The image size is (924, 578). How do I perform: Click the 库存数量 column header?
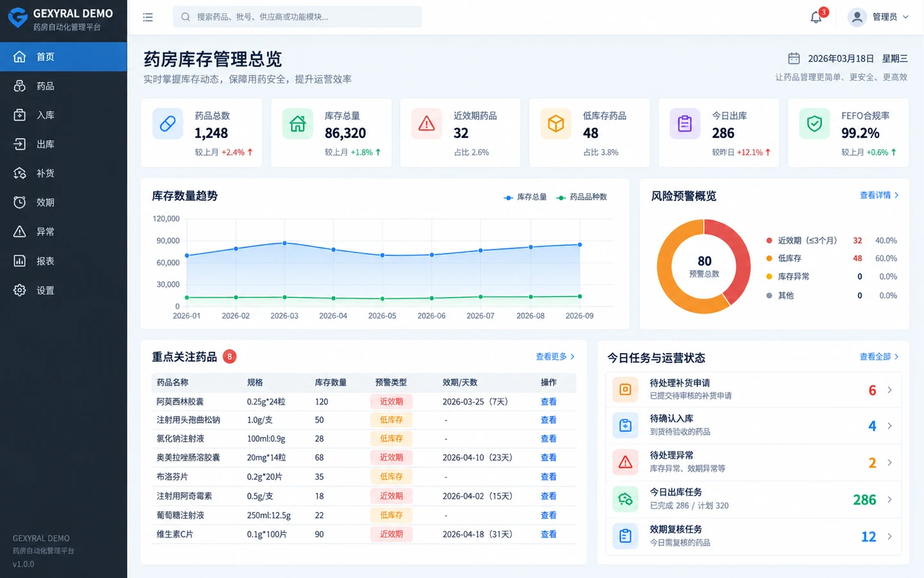(x=330, y=382)
